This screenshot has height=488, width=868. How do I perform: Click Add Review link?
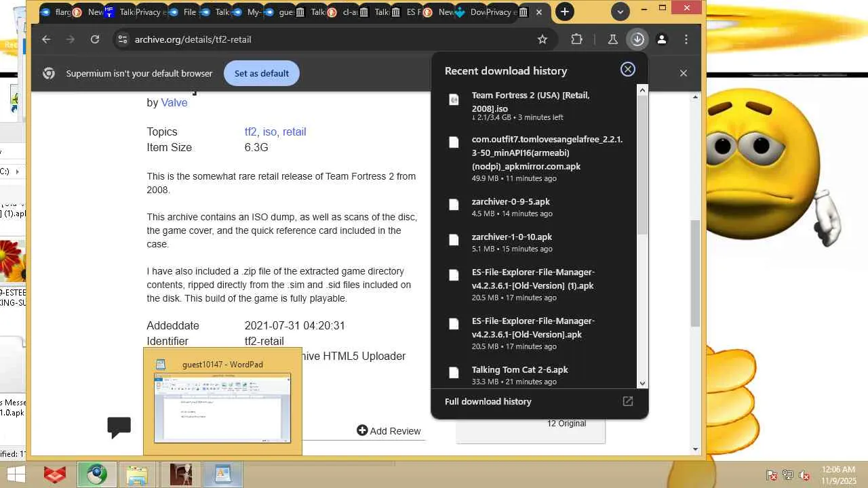pyautogui.click(x=389, y=430)
